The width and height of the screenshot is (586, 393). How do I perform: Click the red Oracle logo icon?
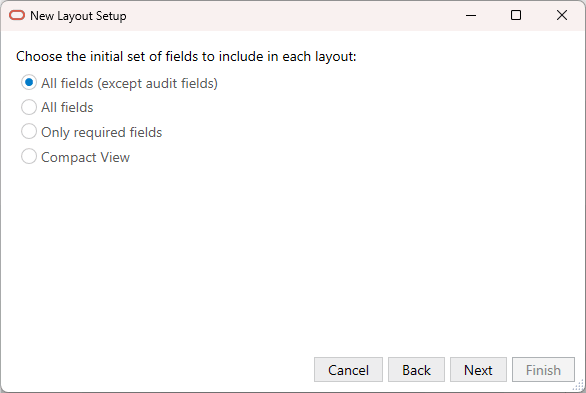tap(17, 15)
